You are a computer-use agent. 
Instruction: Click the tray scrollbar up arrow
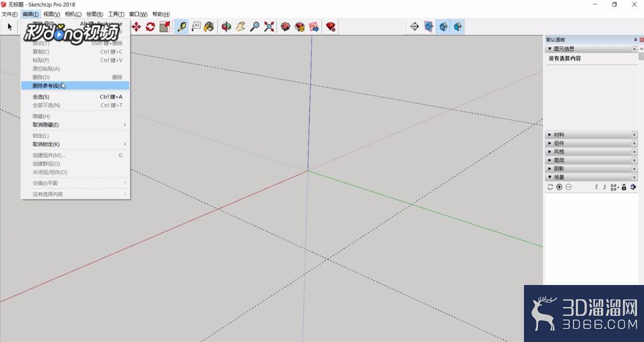641,49
